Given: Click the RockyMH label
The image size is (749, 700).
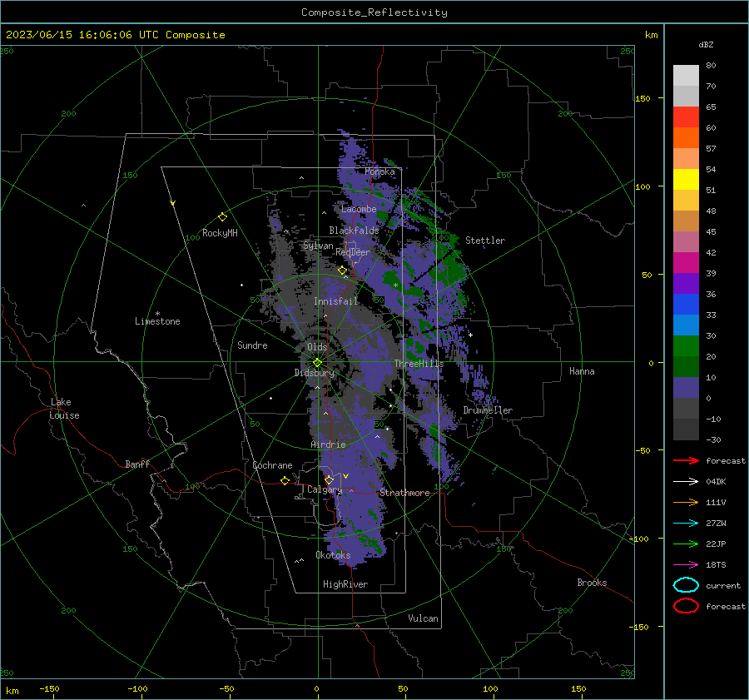Looking at the screenshot, I should [x=220, y=233].
